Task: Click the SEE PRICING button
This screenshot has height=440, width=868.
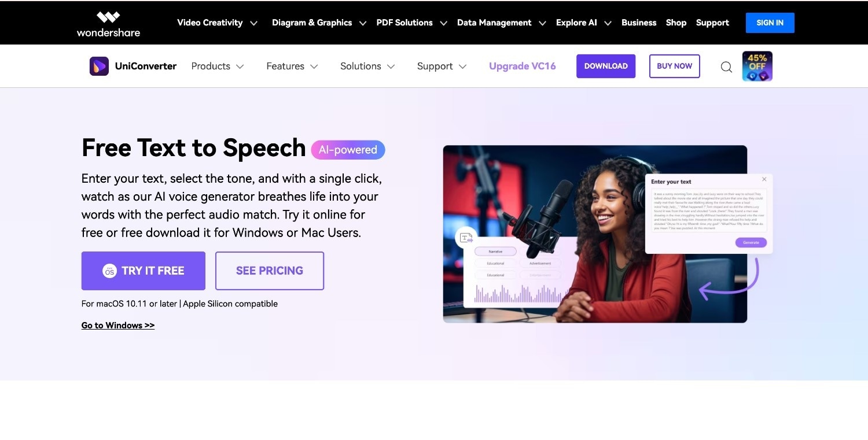Action: (x=270, y=271)
